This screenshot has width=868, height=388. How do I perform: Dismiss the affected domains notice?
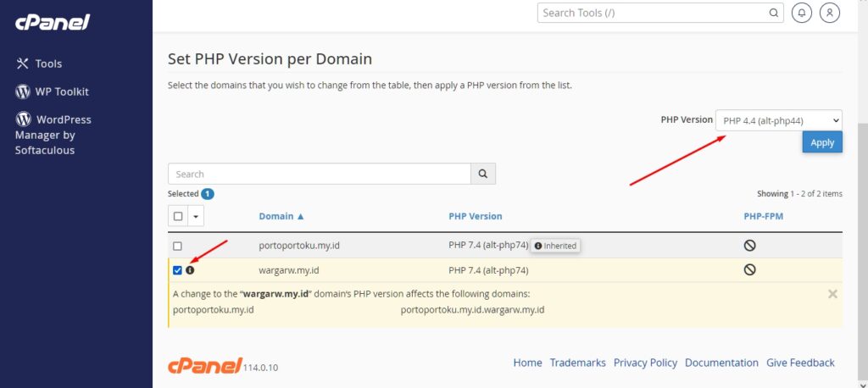832,294
